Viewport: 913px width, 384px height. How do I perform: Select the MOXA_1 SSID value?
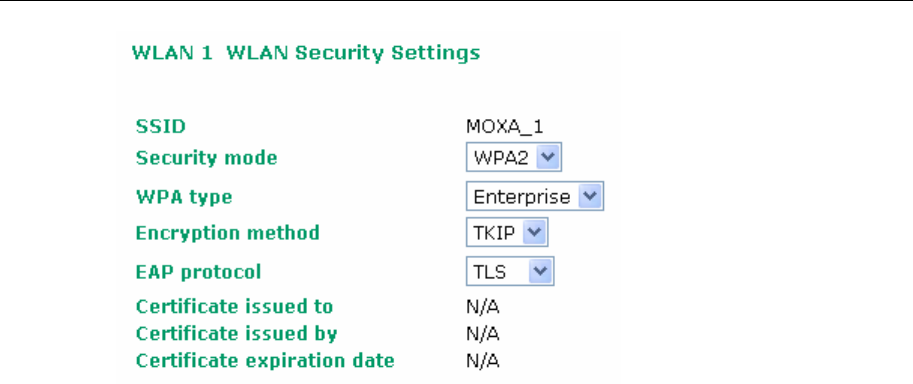pos(504,127)
